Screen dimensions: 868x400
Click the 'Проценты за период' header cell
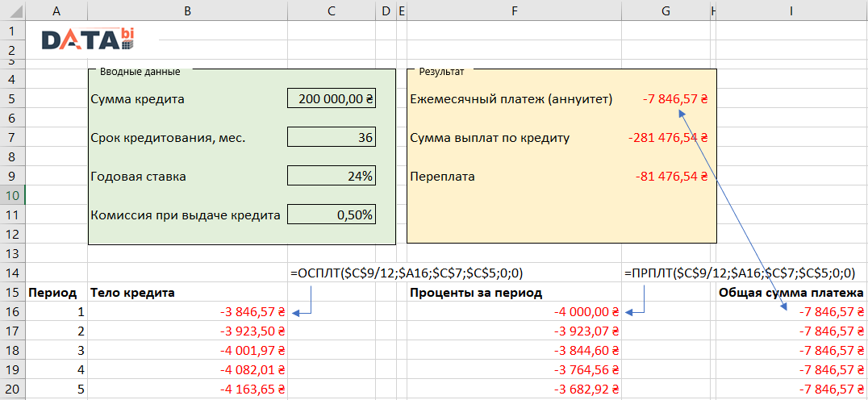(515, 292)
